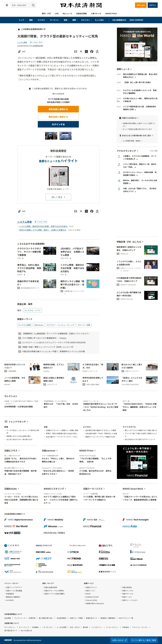Expand the 経済 dropdown

(66, 20)
